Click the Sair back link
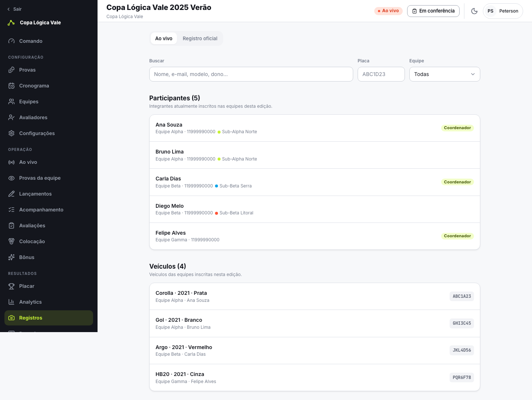 click(x=14, y=9)
